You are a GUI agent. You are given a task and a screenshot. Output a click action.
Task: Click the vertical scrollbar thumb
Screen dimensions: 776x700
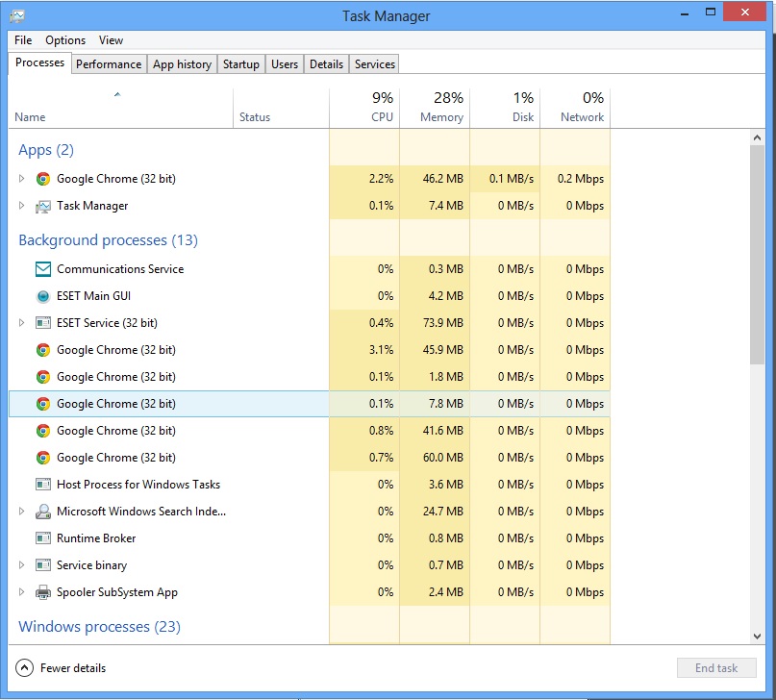pyautogui.click(x=757, y=255)
